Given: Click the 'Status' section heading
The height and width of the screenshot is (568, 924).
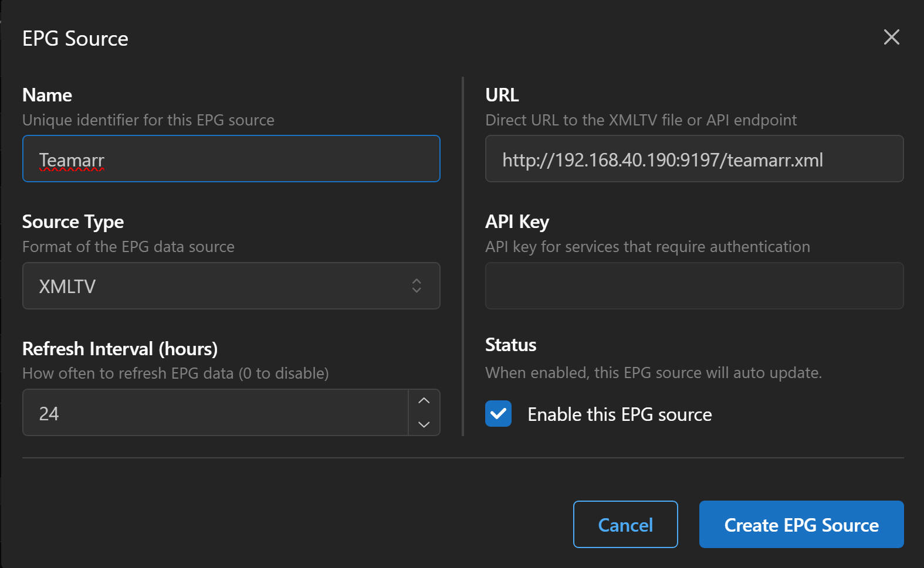Looking at the screenshot, I should 510,345.
